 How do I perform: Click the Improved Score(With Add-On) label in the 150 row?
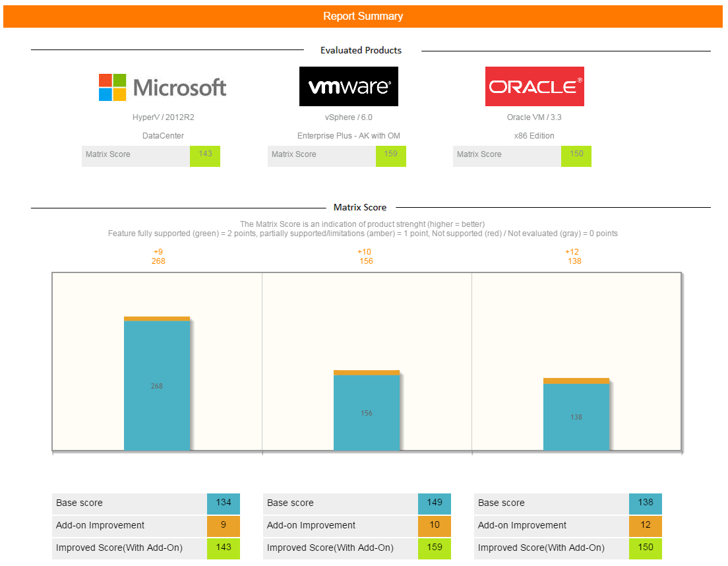541,548
